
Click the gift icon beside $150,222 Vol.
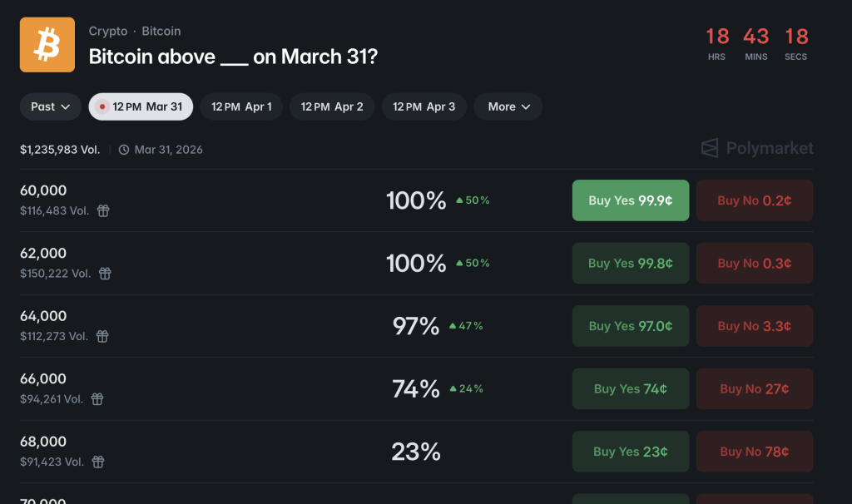pyautogui.click(x=105, y=274)
